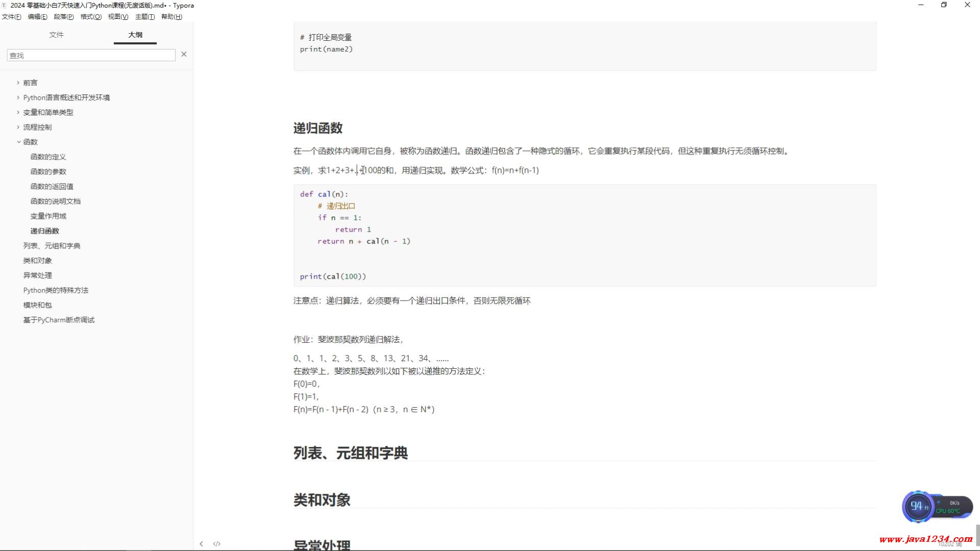Switch to the 大纲 sidebar tab
Viewport: 980px width, 551px height.
[135, 35]
